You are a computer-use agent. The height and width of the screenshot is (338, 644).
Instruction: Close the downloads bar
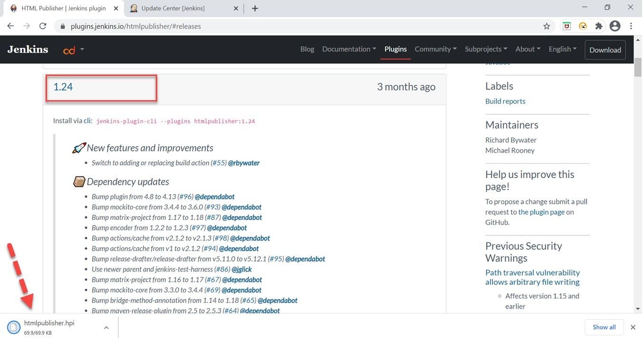click(633, 327)
